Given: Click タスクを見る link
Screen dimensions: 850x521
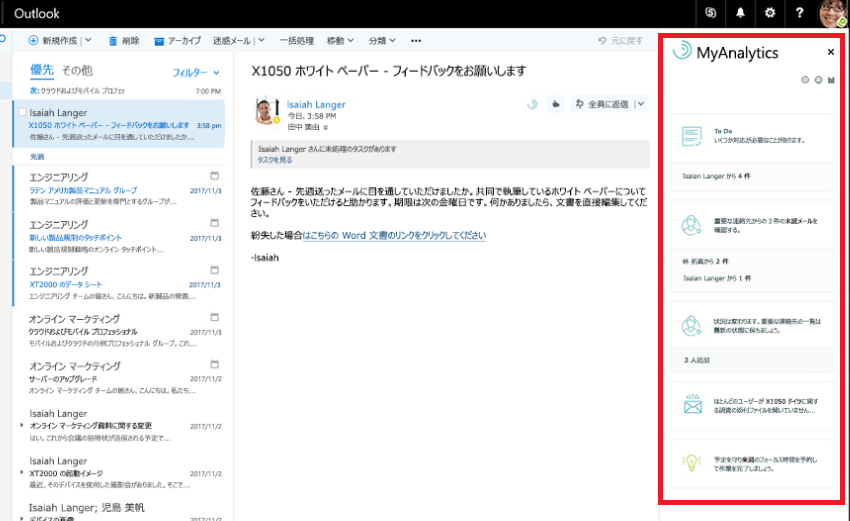Looking at the screenshot, I should [x=274, y=160].
